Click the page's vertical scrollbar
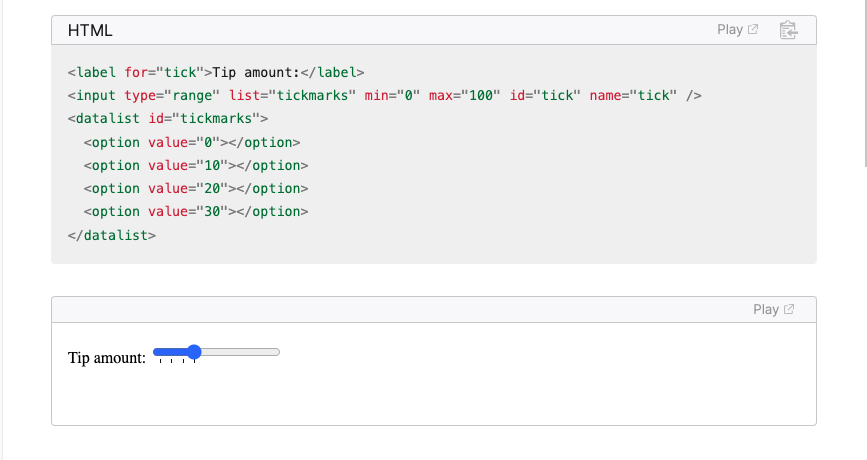867x460 pixels. tap(865, 83)
